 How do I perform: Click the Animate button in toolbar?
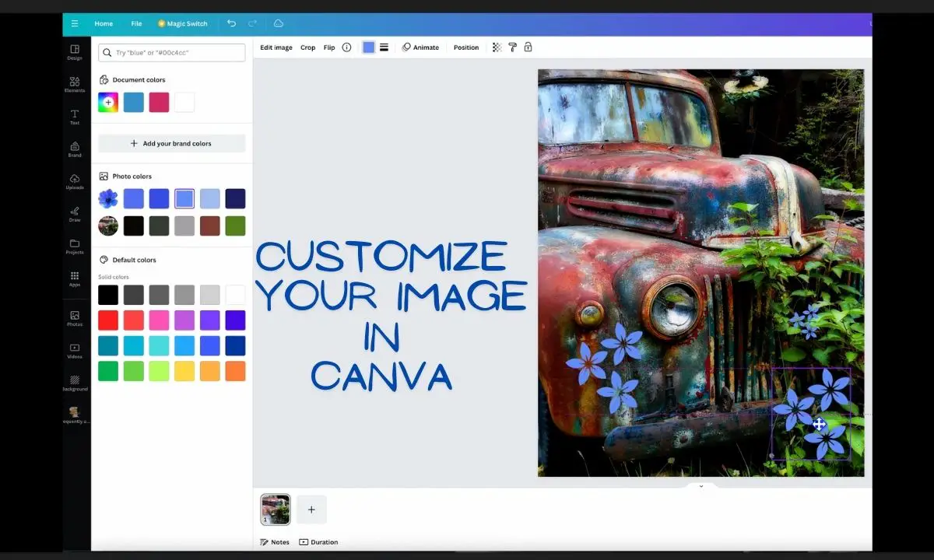pos(420,47)
